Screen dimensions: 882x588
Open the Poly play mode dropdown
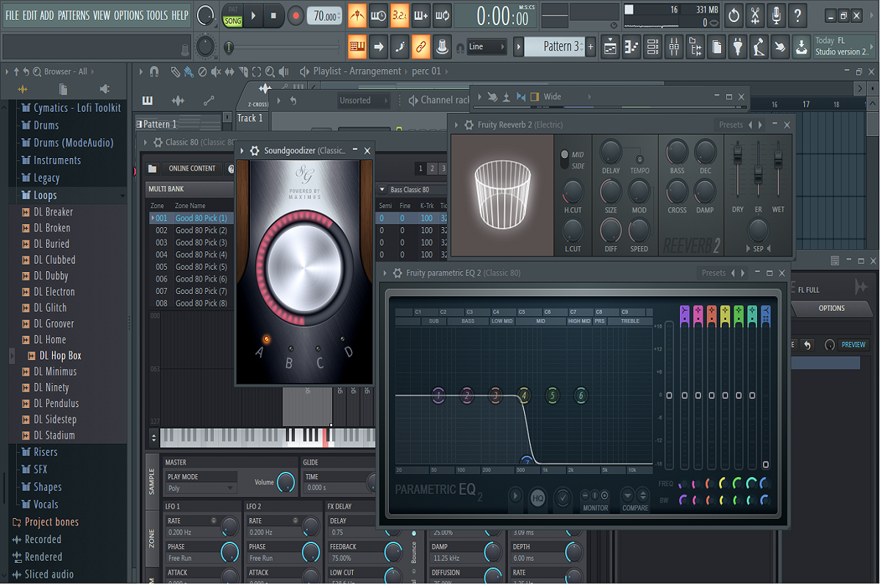(x=201, y=488)
